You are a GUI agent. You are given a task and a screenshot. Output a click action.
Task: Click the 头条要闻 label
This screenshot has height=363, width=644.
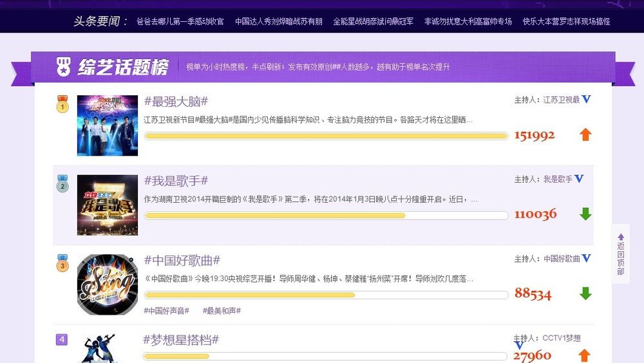[100, 21]
